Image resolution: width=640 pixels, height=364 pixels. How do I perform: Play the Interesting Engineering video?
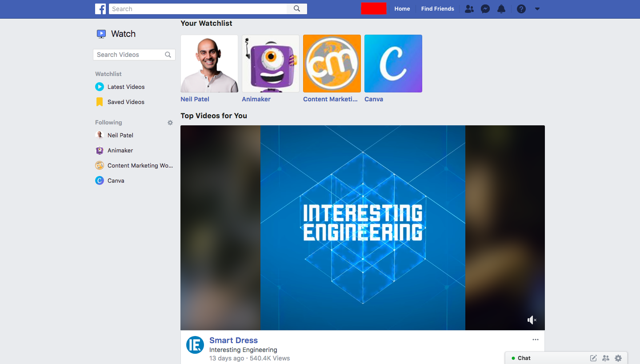tap(363, 228)
